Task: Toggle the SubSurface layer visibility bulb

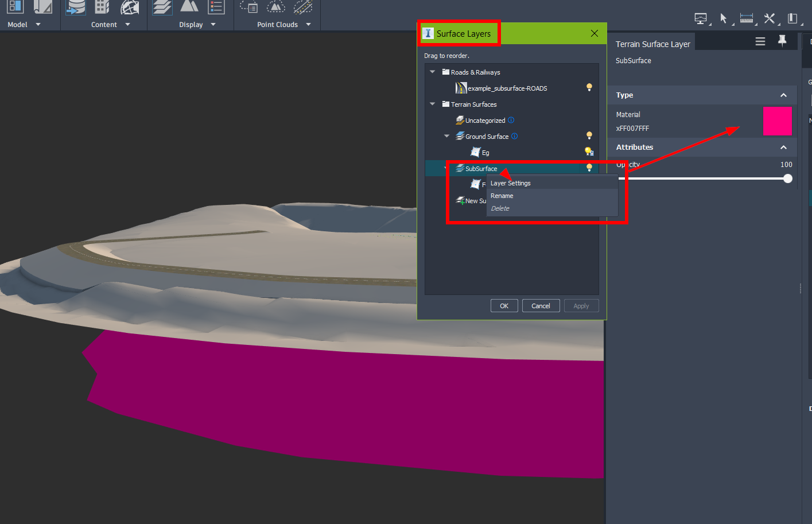Action: point(589,167)
